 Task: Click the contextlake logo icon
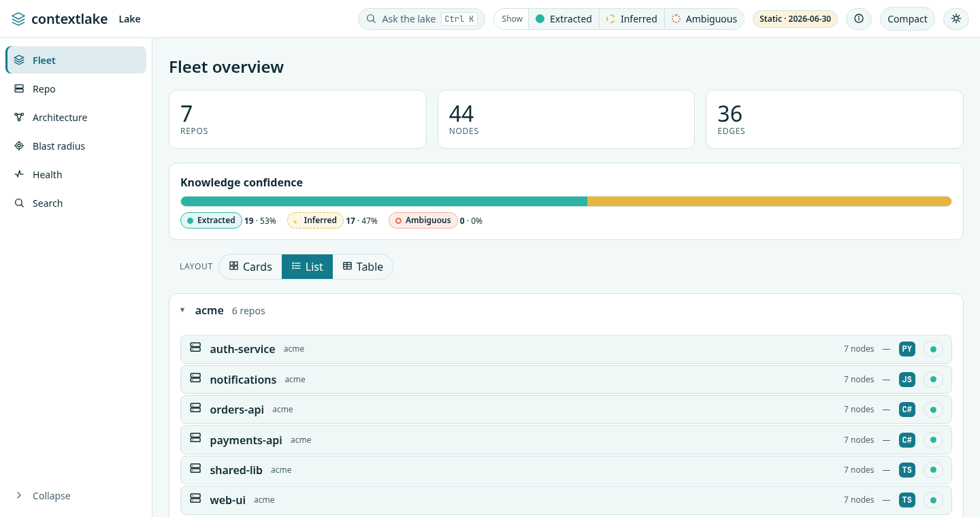[x=18, y=19]
